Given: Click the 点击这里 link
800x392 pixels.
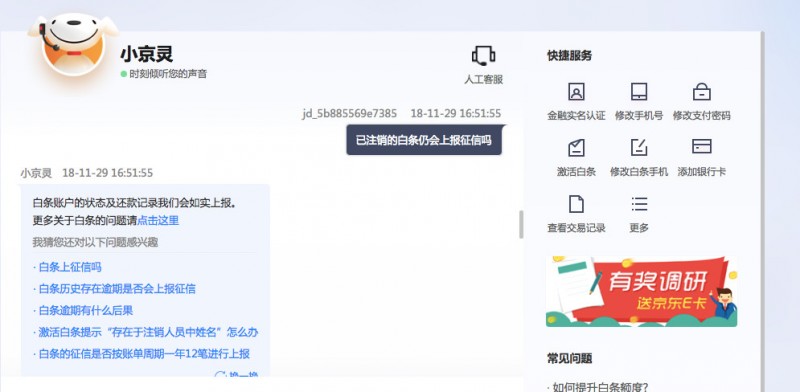Looking at the screenshot, I should tap(158, 220).
